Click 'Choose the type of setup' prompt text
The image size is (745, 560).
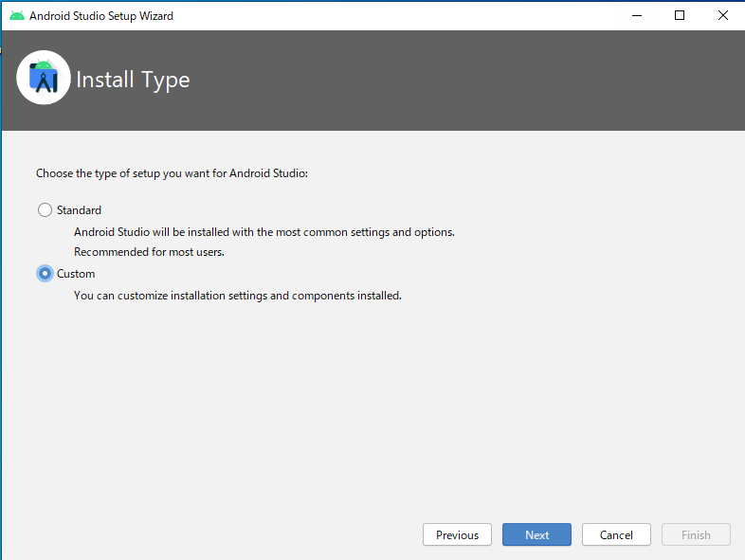coord(172,173)
